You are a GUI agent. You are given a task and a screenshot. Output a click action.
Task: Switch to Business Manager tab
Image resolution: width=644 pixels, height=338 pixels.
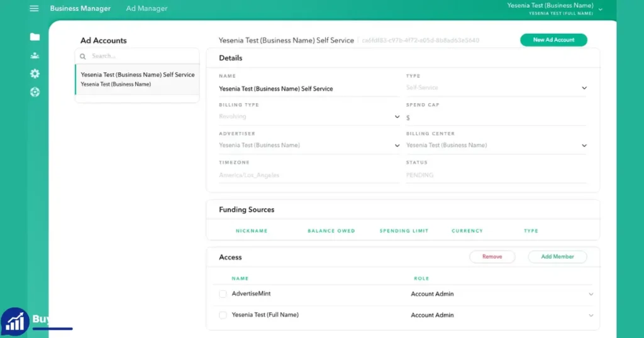[80, 8]
